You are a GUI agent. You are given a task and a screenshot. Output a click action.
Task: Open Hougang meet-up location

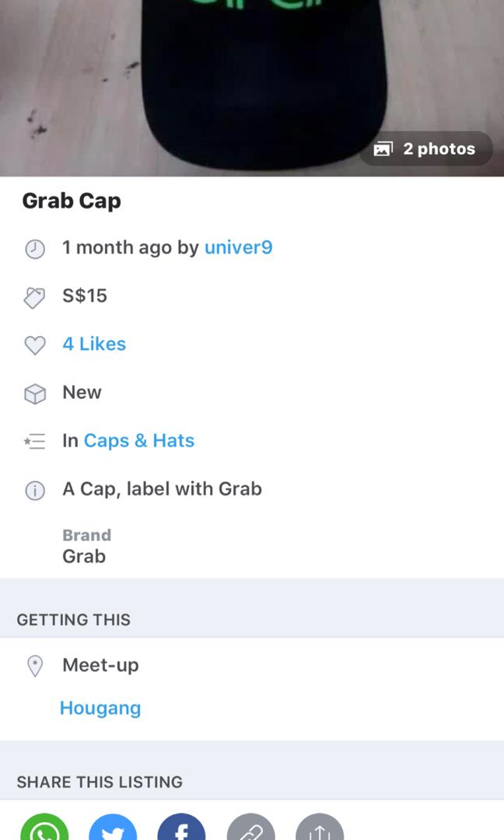100,708
